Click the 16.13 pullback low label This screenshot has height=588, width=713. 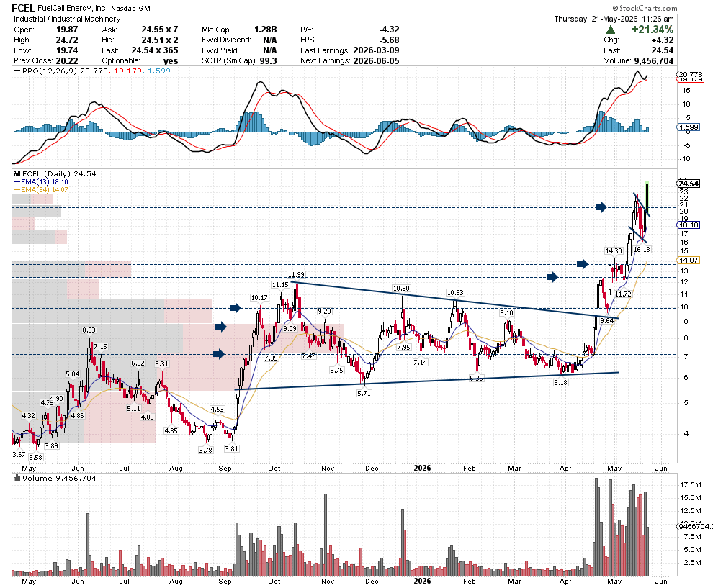pos(642,250)
